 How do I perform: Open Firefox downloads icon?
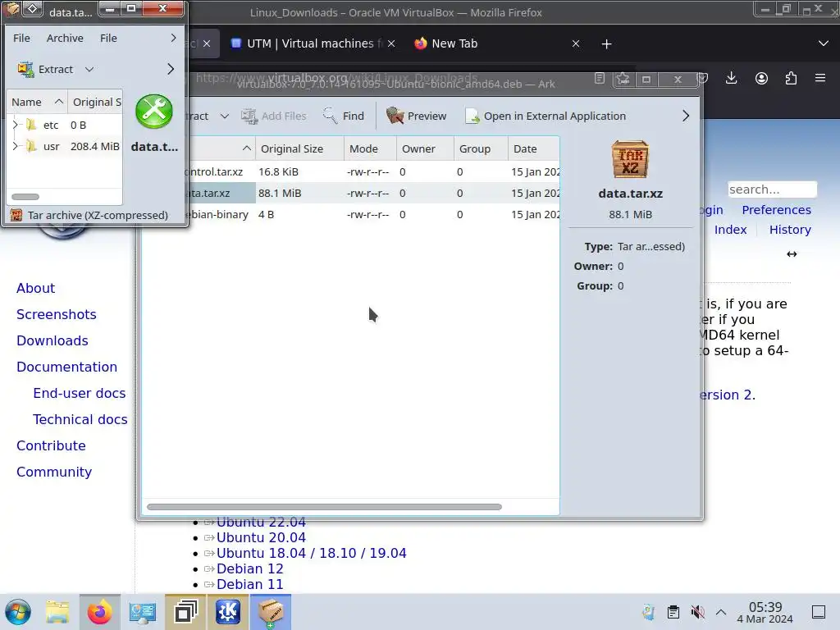pyautogui.click(x=731, y=78)
